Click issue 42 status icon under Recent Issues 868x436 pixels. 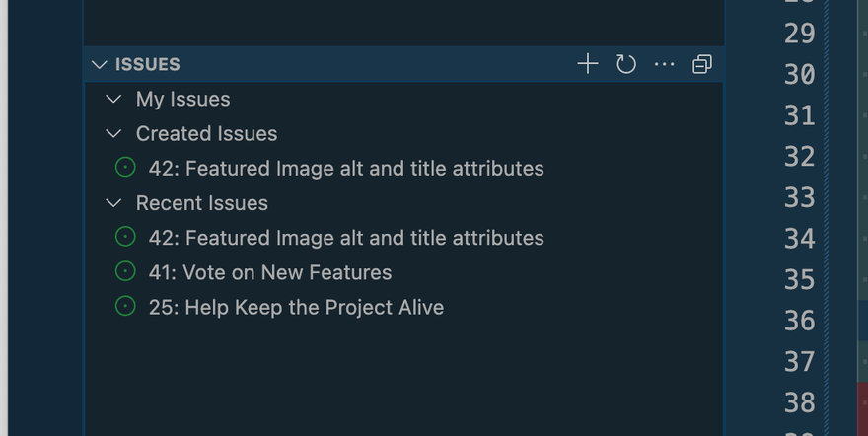(125, 238)
